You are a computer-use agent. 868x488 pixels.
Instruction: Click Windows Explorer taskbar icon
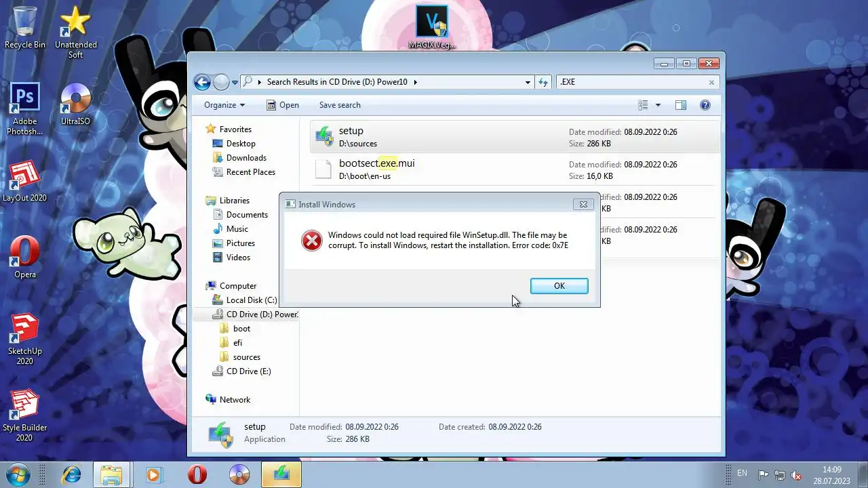111,474
